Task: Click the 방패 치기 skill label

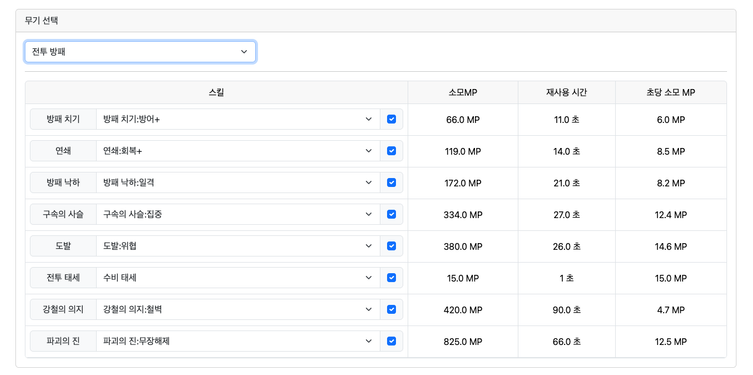Action: (63, 119)
